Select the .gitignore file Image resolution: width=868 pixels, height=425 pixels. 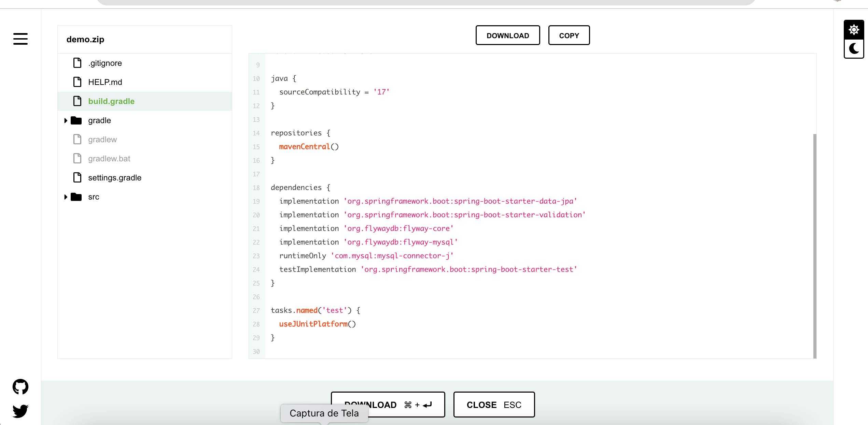pos(105,62)
